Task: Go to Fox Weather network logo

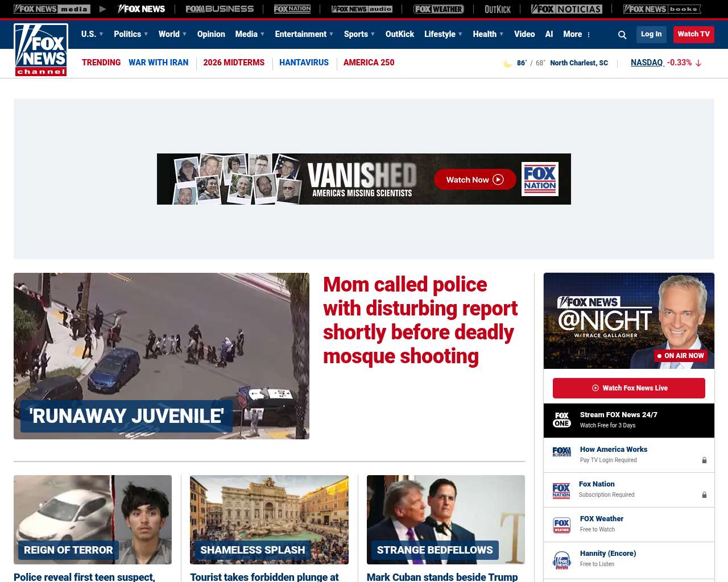Action: [439, 9]
